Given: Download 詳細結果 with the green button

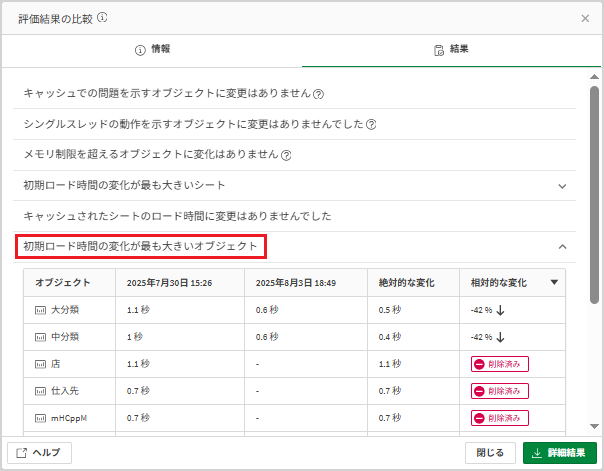Looking at the screenshot, I should coord(560,453).
